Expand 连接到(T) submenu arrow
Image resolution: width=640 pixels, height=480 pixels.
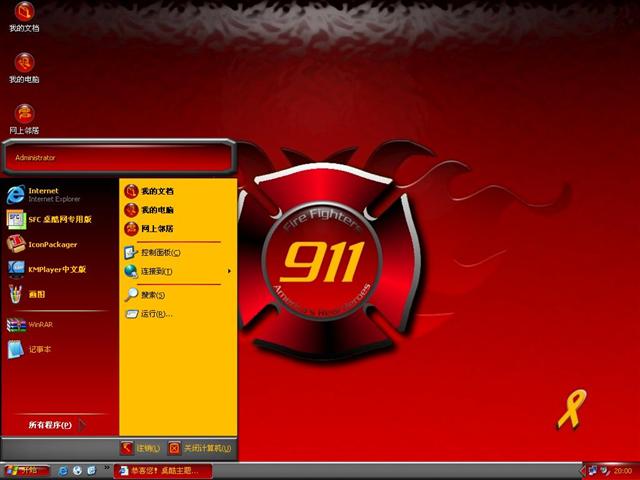(229, 271)
